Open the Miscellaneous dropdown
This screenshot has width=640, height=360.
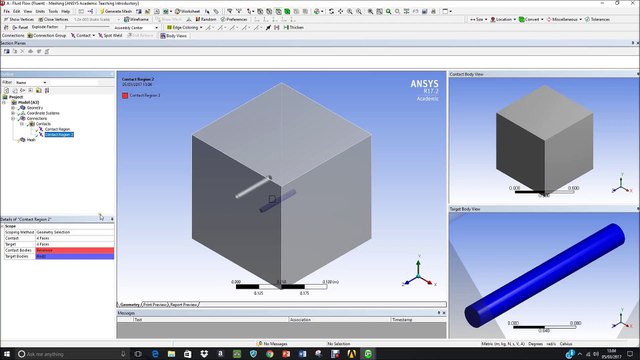click(564, 19)
